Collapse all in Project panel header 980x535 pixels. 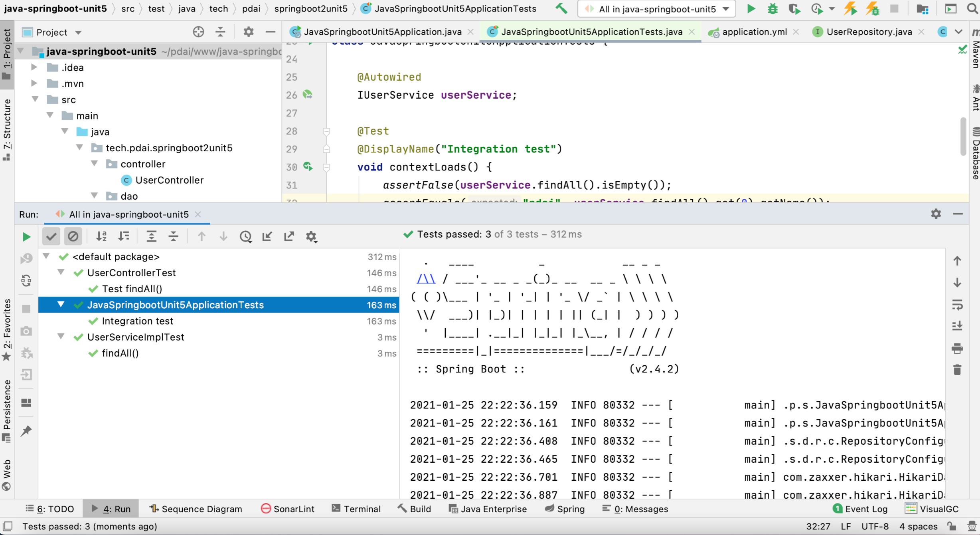tap(220, 32)
